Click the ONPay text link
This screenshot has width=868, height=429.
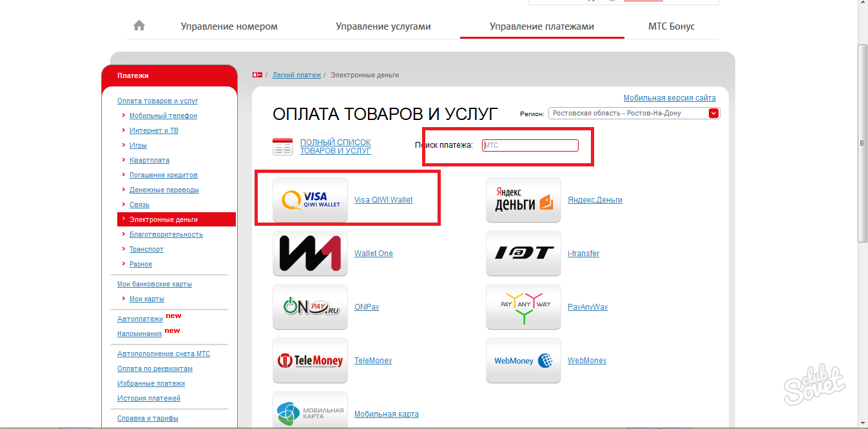tap(367, 307)
